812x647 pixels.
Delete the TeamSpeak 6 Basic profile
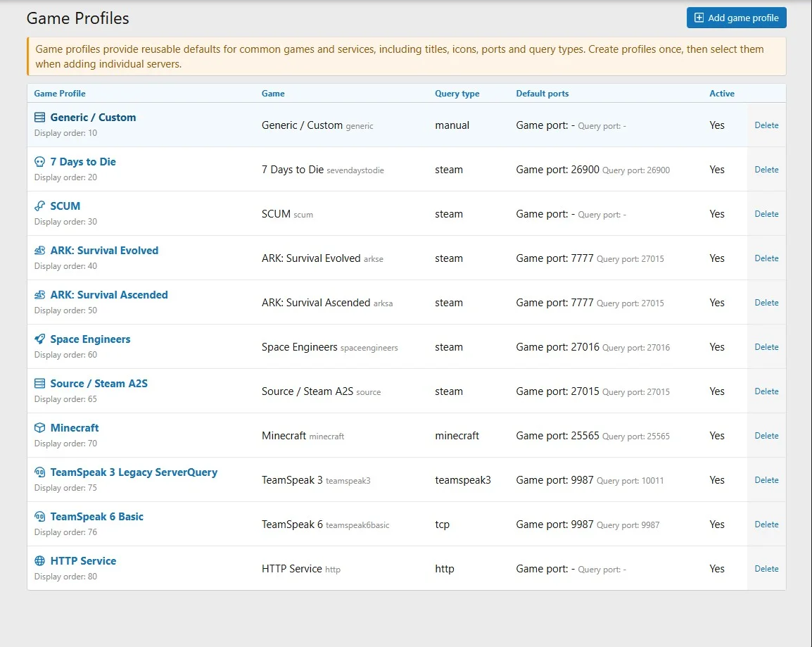click(x=766, y=524)
